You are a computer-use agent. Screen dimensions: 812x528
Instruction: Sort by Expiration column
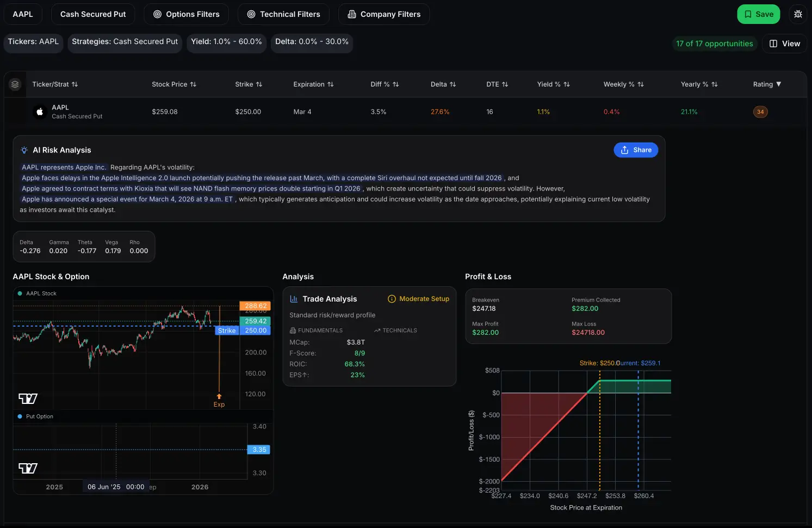[x=313, y=84]
